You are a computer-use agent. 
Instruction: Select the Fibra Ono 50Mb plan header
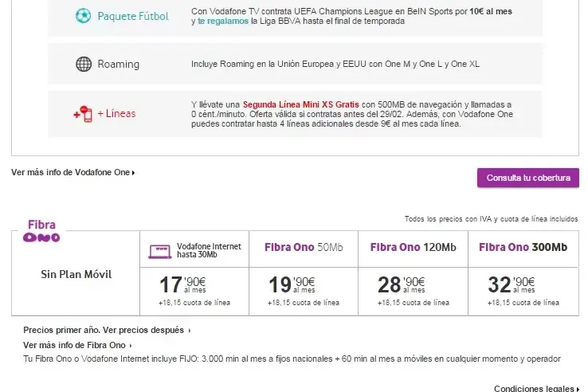pos(304,247)
